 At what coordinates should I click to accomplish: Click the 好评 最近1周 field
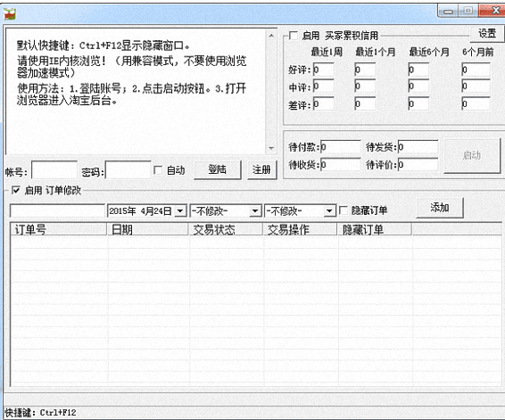point(323,70)
